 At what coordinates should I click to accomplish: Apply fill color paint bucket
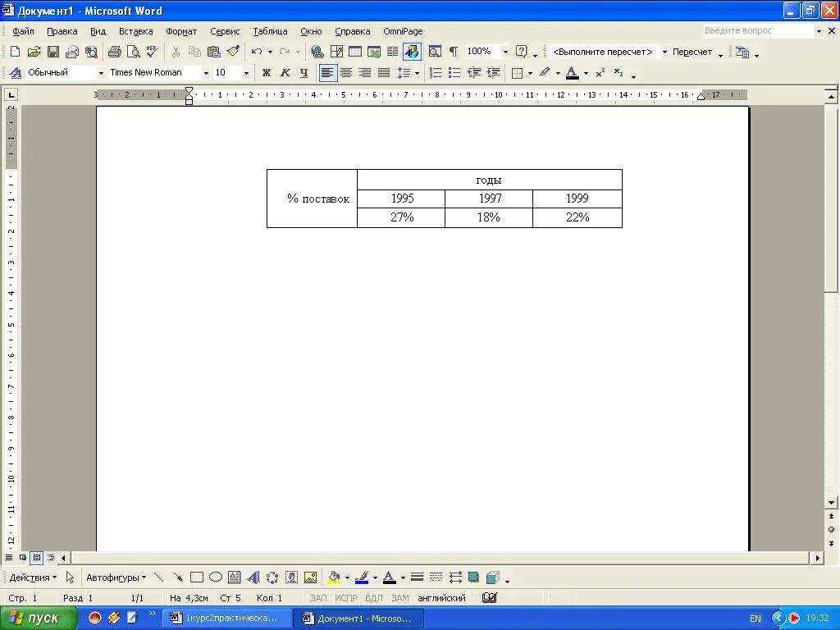(334, 577)
